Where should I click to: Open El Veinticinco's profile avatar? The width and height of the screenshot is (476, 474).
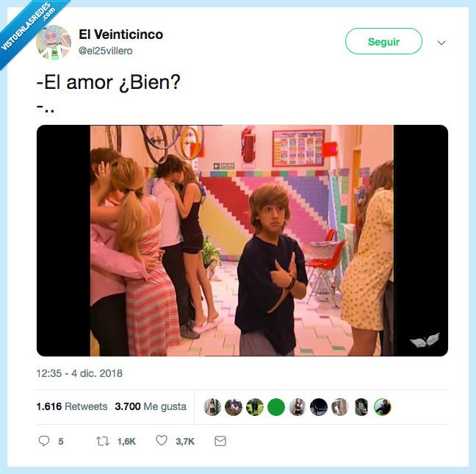click(x=54, y=43)
